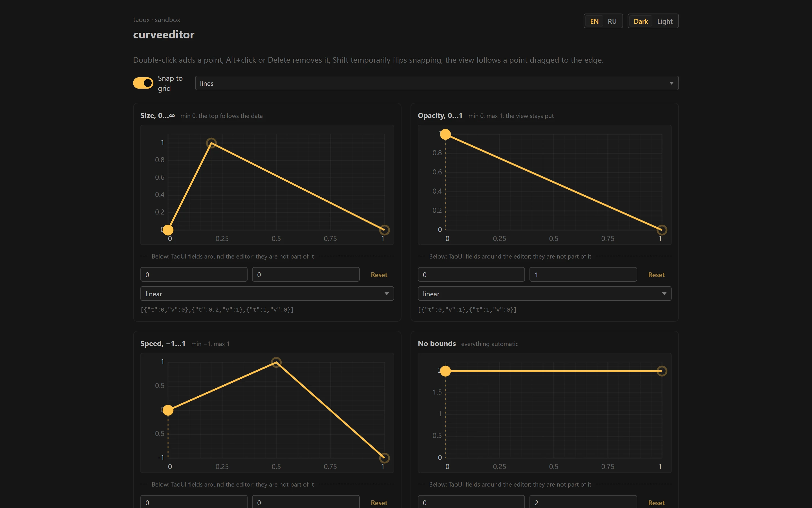This screenshot has width=812, height=508.
Task: Select the Dark theme option
Action: pyautogui.click(x=641, y=21)
